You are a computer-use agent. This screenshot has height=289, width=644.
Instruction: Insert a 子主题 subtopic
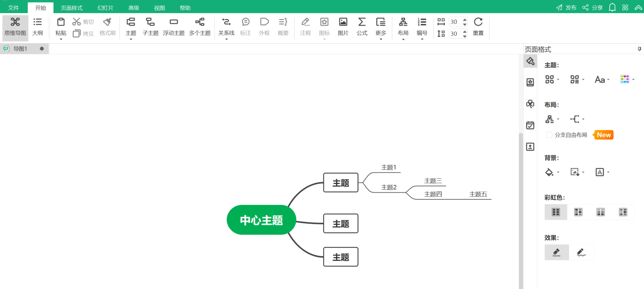point(150,26)
